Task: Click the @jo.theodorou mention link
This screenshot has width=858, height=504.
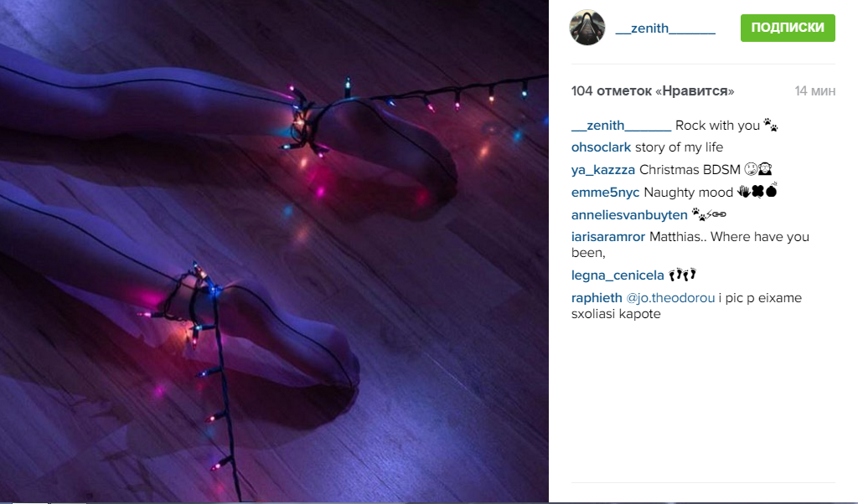Action: click(670, 298)
